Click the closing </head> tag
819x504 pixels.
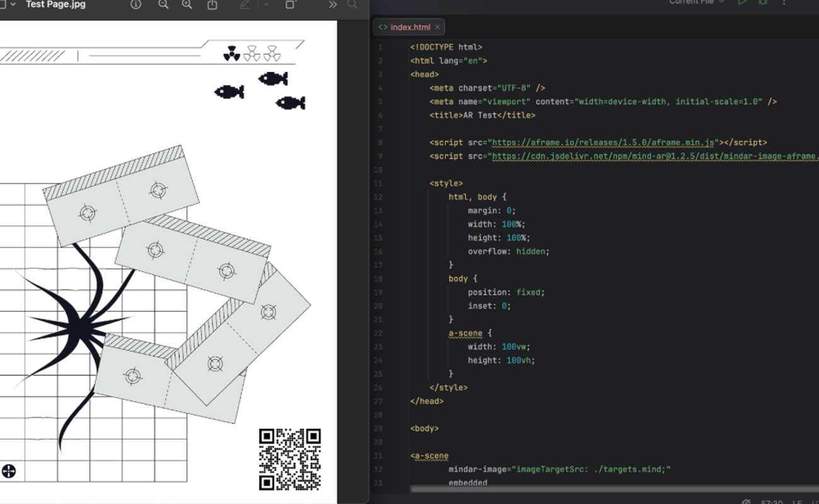(x=427, y=401)
